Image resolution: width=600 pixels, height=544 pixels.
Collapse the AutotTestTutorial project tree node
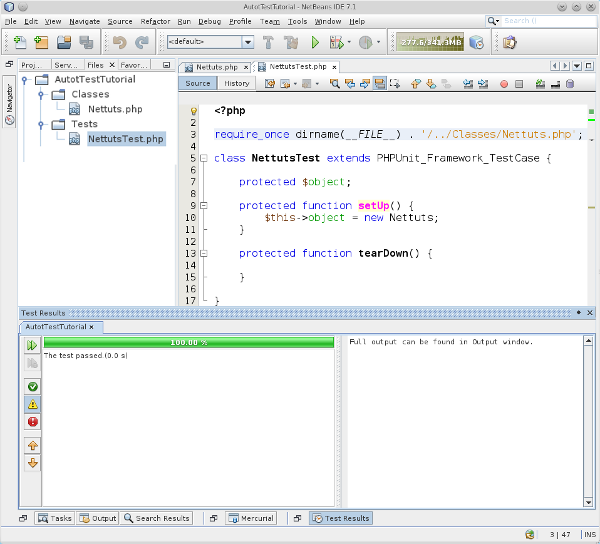click(x=24, y=80)
